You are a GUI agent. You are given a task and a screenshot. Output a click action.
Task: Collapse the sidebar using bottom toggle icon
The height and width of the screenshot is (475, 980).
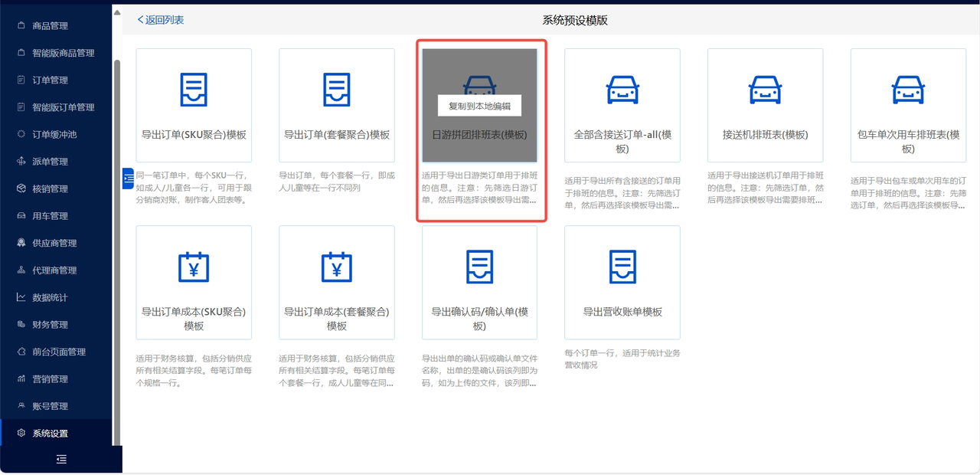61,459
